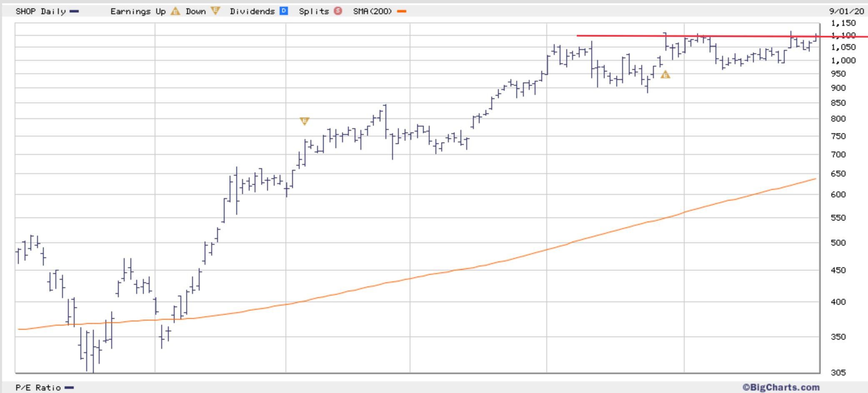The image size is (868, 393).
Task: Click the '1,050' price axis label
Action: (843, 47)
